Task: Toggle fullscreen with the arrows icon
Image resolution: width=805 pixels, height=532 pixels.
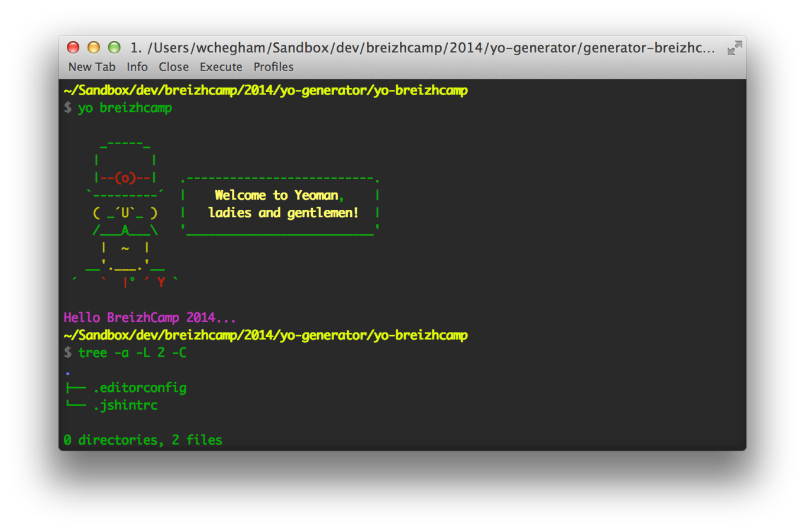Action: click(735, 48)
